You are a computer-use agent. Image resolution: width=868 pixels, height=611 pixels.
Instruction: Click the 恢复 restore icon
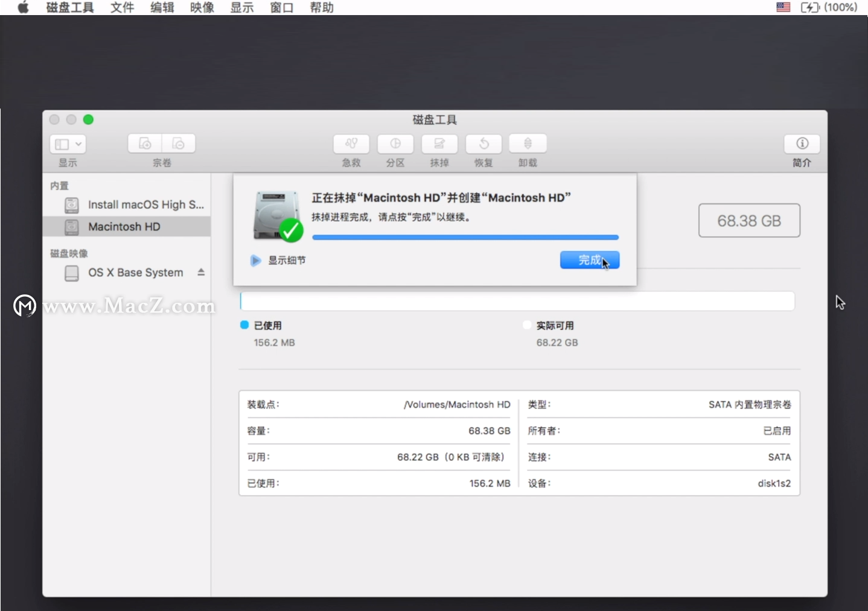[x=483, y=144]
